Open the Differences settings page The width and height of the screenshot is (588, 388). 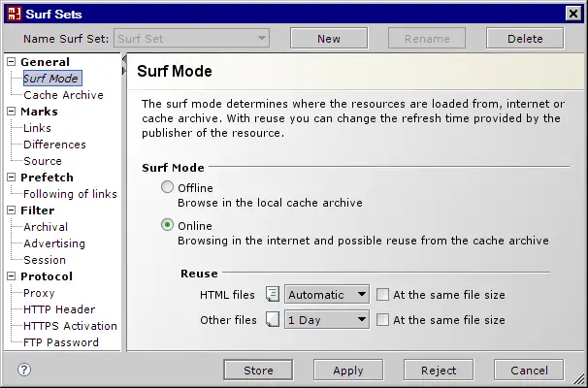coord(54,145)
